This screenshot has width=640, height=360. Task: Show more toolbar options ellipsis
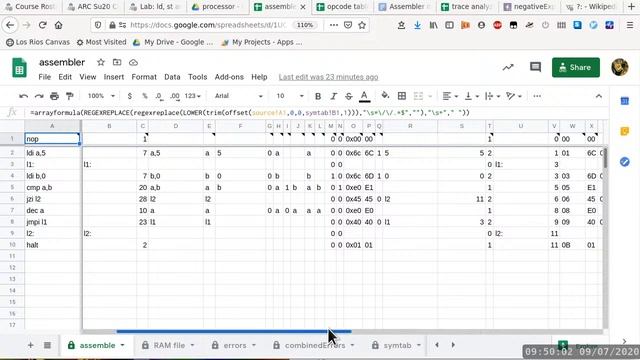(x=537, y=96)
